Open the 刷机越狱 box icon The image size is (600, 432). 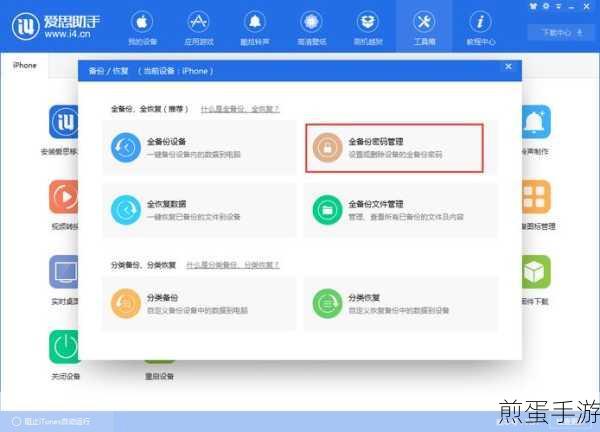point(368,28)
